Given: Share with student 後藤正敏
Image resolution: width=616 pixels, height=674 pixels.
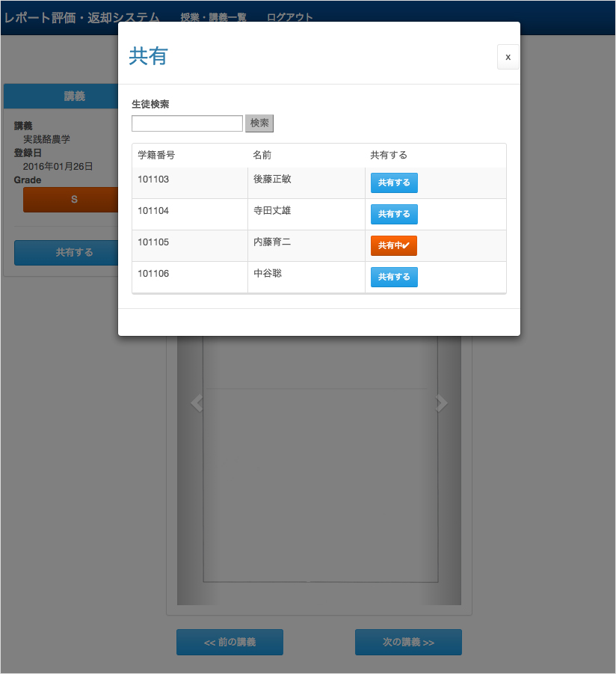Looking at the screenshot, I should pyautogui.click(x=394, y=183).
